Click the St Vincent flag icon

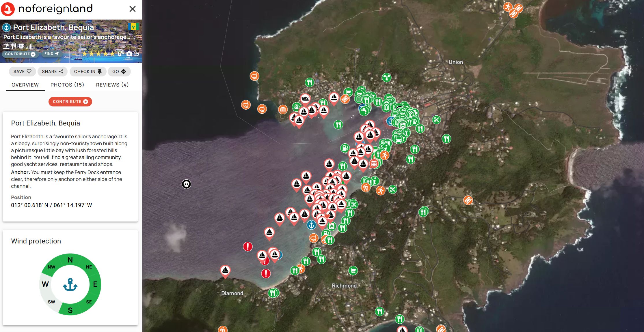pyautogui.click(x=133, y=27)
